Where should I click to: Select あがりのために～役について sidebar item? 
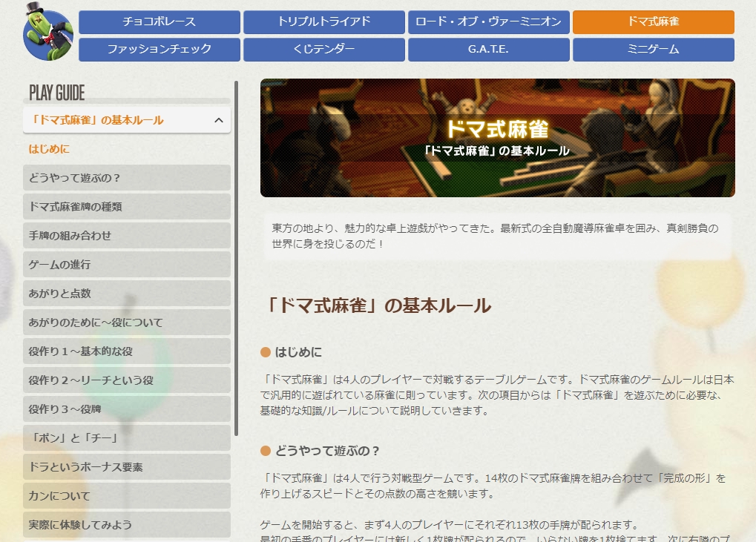pyautogui.click(x=127, y=323)
